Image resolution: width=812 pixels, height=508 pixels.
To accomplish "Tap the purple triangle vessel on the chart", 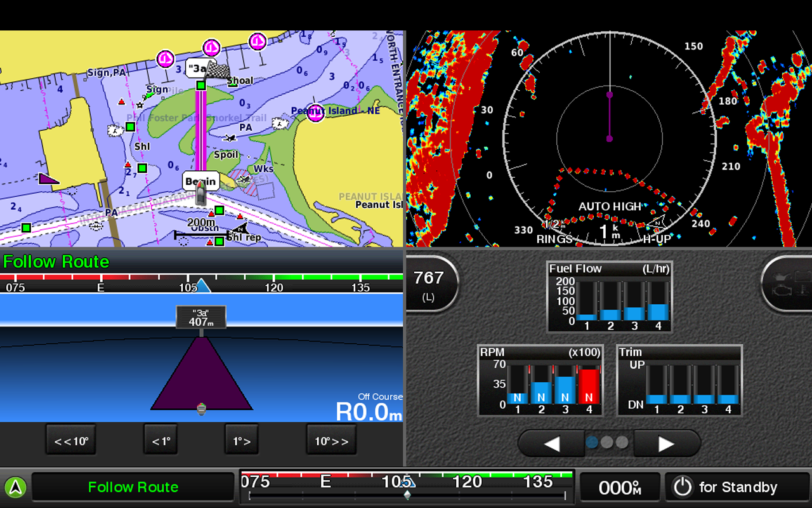I will pyautogui.click(x=48, y=179).
